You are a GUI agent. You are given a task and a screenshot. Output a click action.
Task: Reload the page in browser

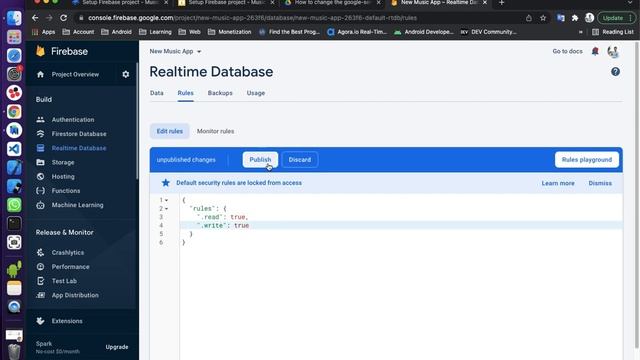(63, 18)
